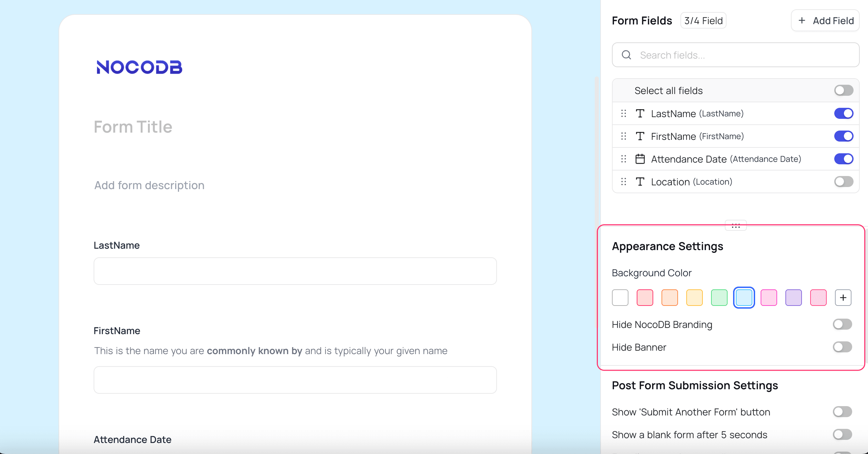868x454 pixels.
Task: Click the Add Field button
Action: click(825, 21)
